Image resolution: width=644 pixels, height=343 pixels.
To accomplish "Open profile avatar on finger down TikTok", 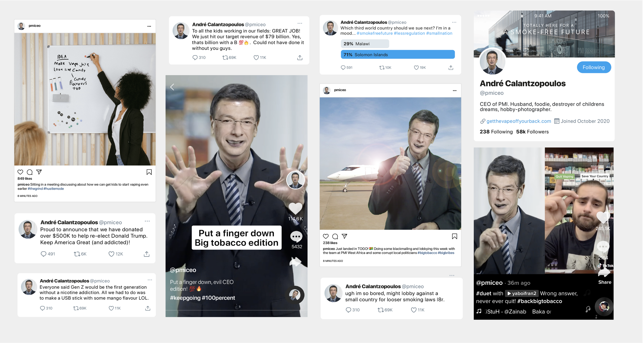I will point(295,180).
